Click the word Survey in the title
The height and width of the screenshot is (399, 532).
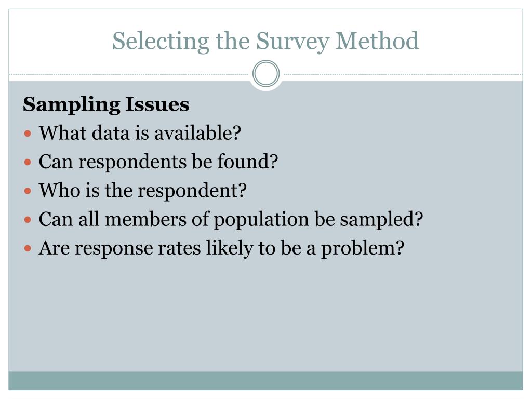(292, 42)
